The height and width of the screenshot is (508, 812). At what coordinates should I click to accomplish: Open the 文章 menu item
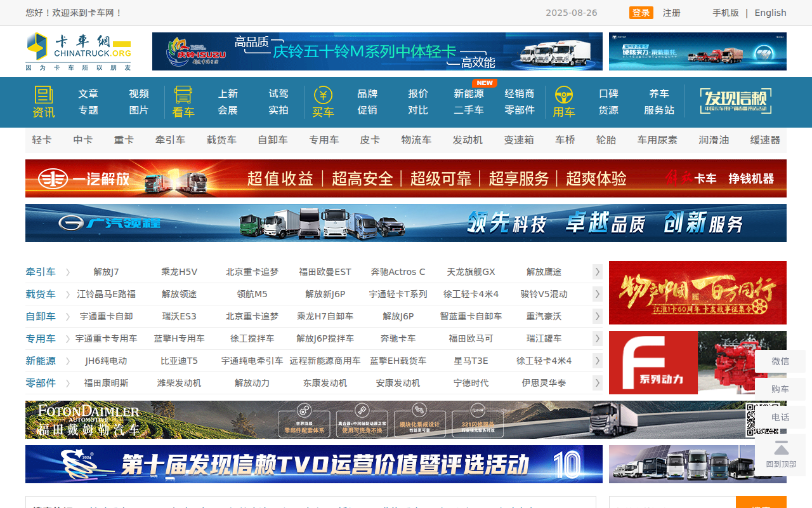click(x=88, y=93)
